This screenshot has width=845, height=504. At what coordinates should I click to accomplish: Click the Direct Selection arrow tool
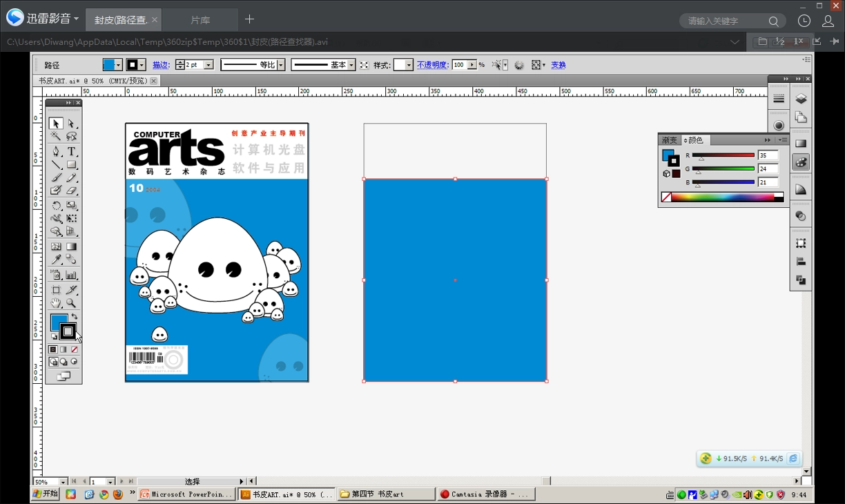click(x=71, y=124)
